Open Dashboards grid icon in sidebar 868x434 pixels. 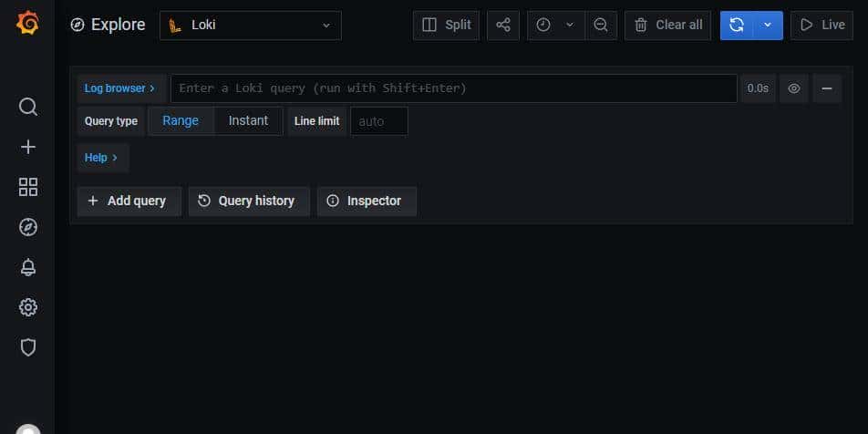[27, 187]
